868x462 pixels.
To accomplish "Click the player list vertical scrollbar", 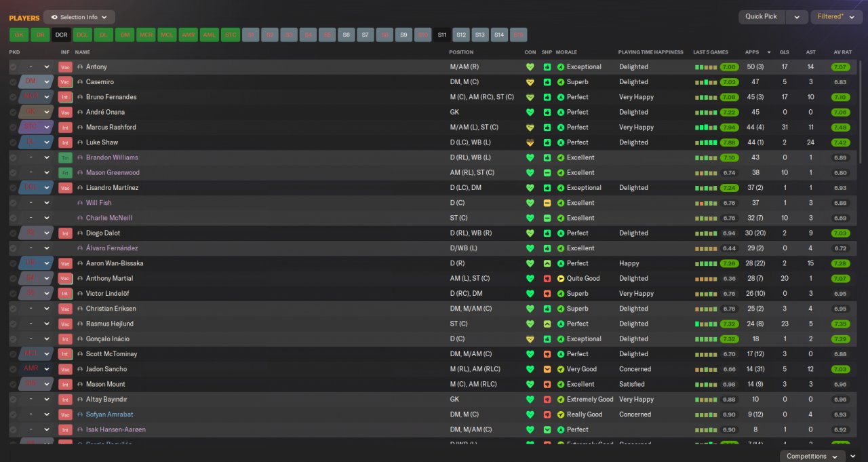I will pyautogui.click(x=861, y=112).
